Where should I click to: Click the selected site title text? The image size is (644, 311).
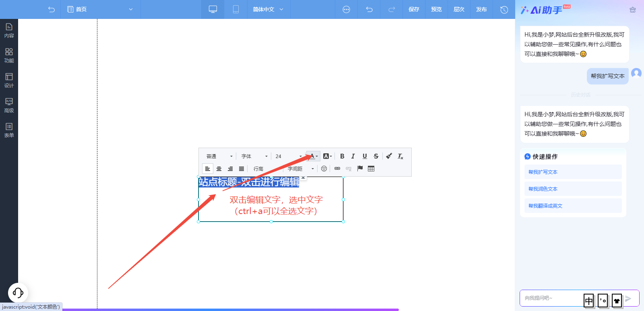pyautogui.click(x=249, y=182)
